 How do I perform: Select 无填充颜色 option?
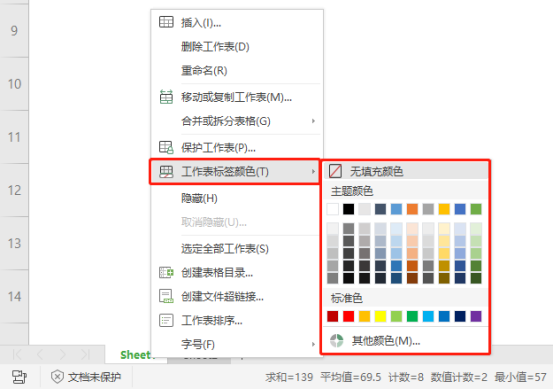pyautogui.click(x=405, y=171)
